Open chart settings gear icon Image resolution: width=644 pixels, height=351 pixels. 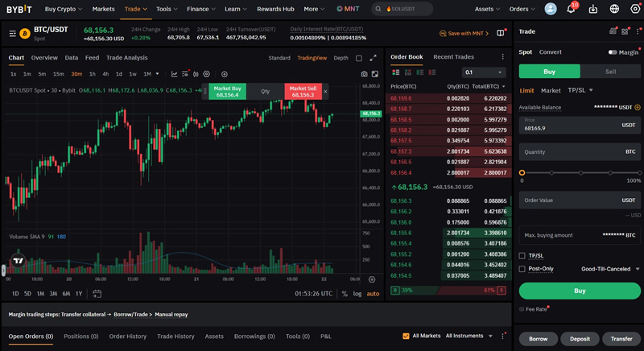207,74
